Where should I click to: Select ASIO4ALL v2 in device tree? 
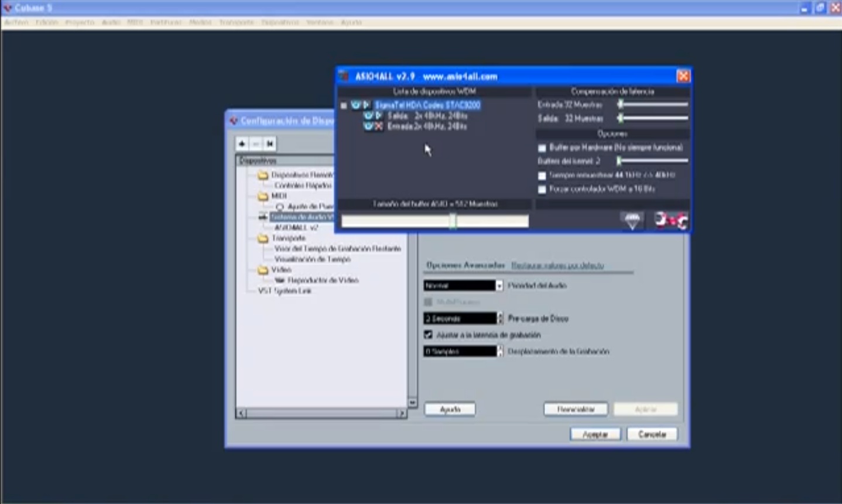tap(296, 228)
